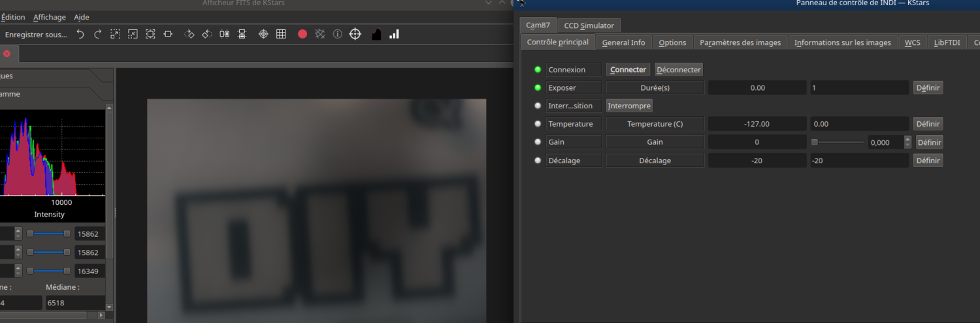Fit FITS image to window
The height and width of the screenshot is (323, 980).
pyautogui.click(x=168, y=34)
